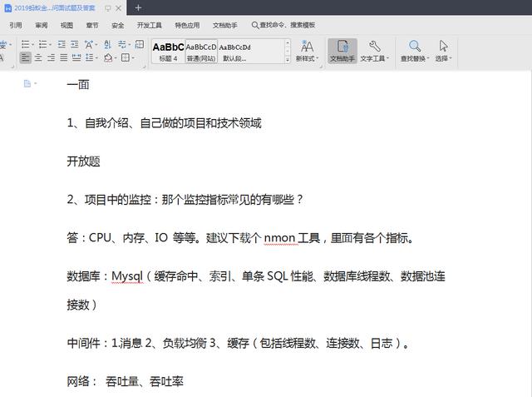Open the bulleted list dropdown arrow
The width and height of the screenshot is (532, 397).
tap(32, 44)
